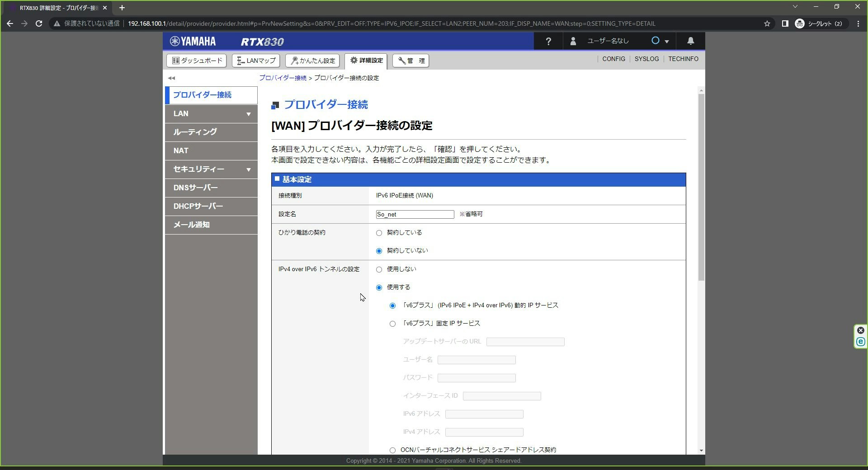Open メール通知 in sidebar
This screenshot has width=868, height=470.
pyautogui.click(x=211, y=225)
